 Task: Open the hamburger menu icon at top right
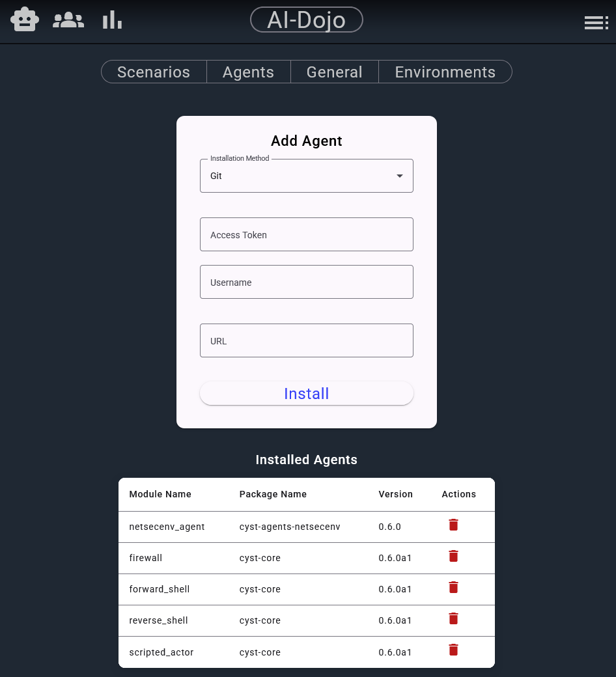pyautogui.click(x=596, y=23)
